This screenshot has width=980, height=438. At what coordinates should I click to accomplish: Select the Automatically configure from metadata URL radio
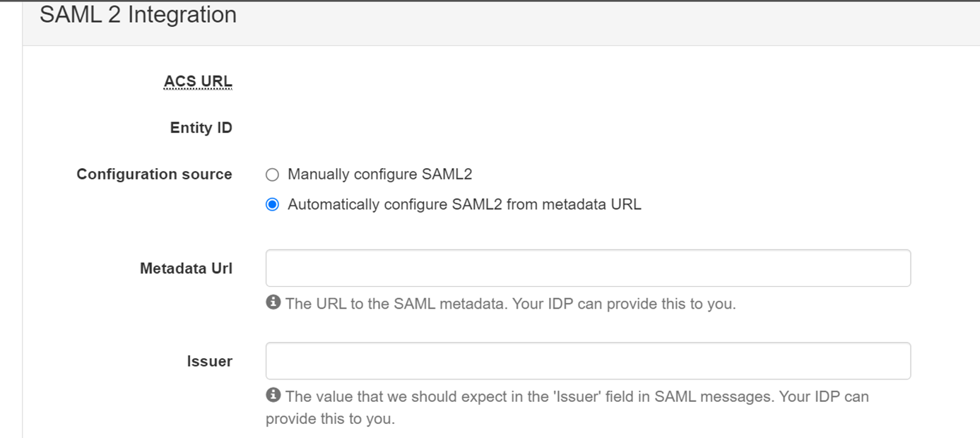[x=272, y=205]
